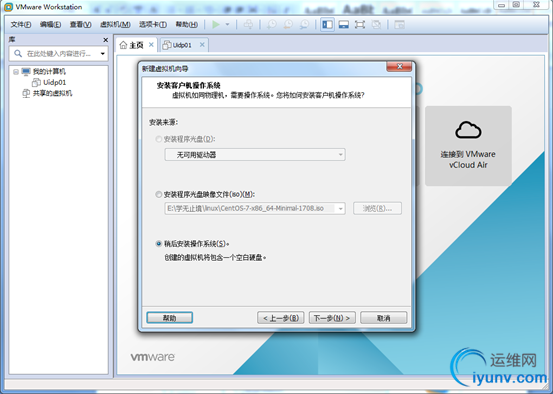This screenshot has width=553, height=394.
Task: Click the 浏览(R)... button
Action: [x=377, y=208]
